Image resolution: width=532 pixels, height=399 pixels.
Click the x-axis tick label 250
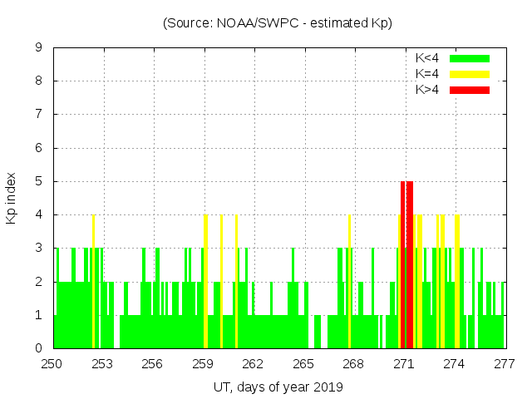tap(53, 363)
